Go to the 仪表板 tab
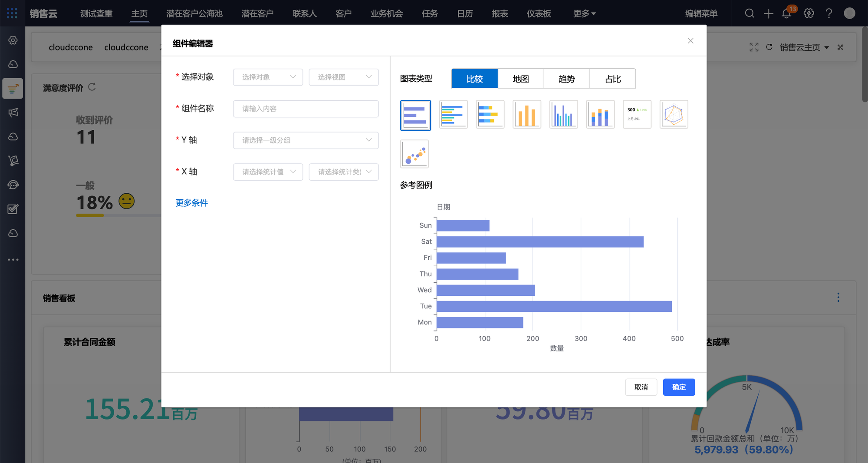This screenshot has height=463, width=868. tap(539, 13)
